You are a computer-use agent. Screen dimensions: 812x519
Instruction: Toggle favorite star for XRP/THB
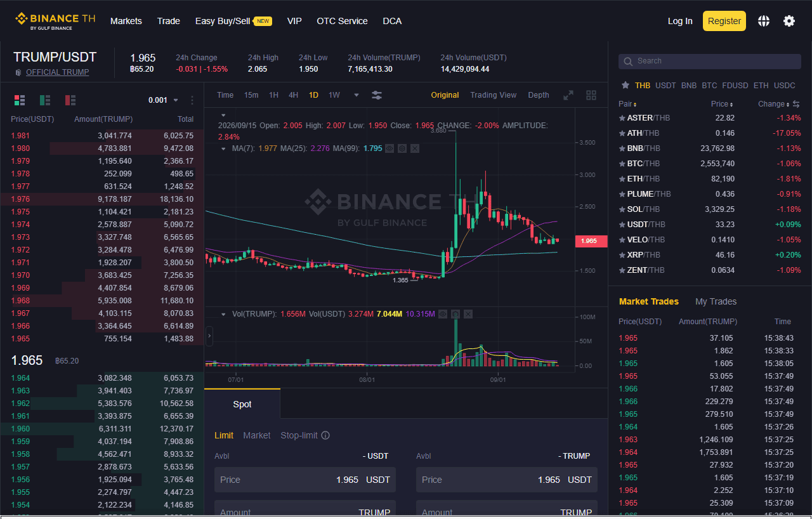(x=622, y=255)
